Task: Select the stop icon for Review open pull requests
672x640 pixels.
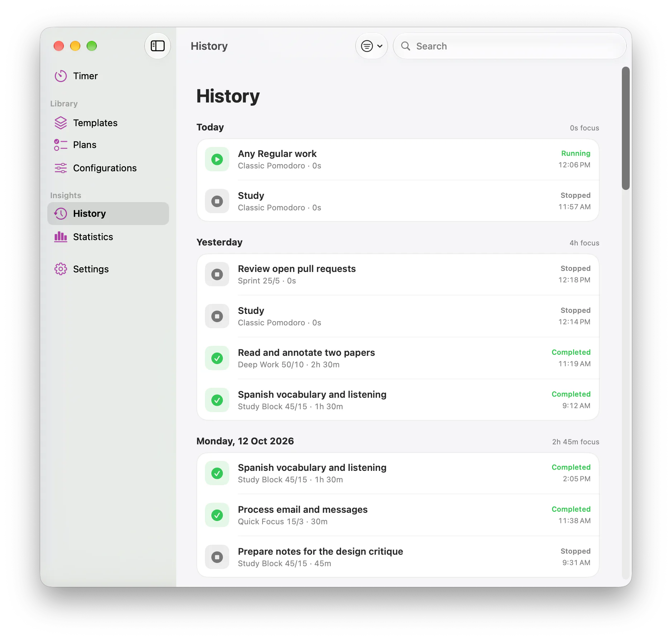Action: [x=217, y=274]
